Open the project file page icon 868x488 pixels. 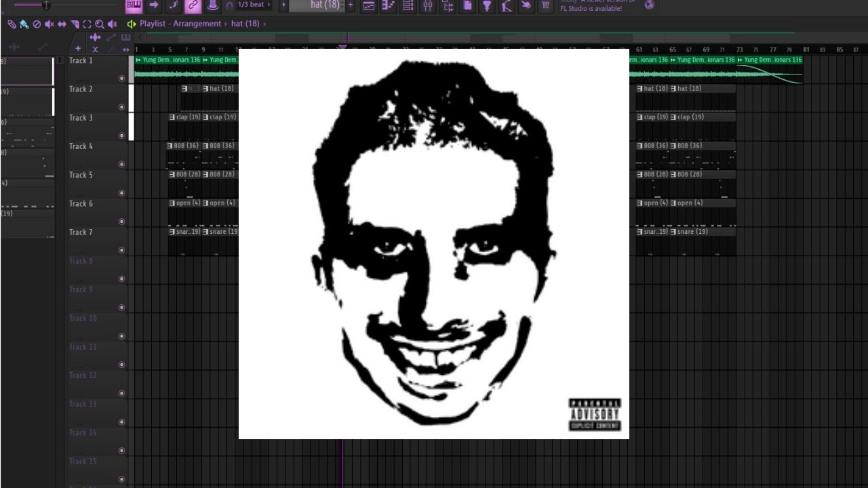click(467, 6)
